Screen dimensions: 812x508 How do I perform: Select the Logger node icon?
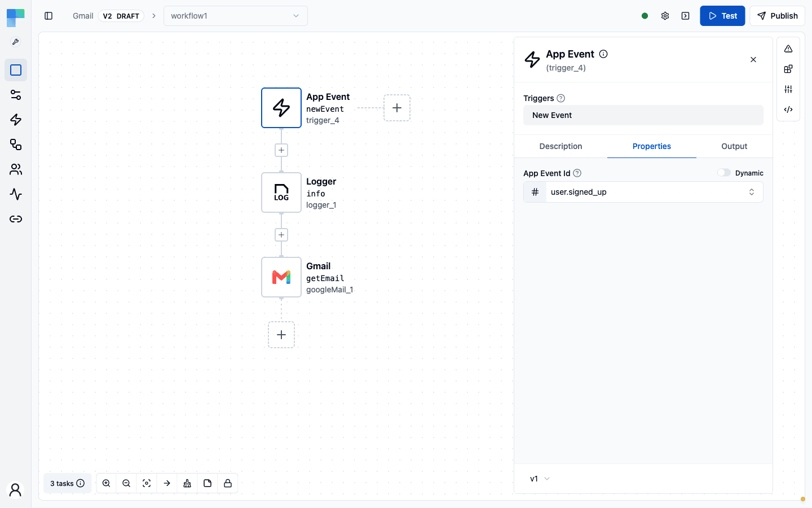[281, 192]
